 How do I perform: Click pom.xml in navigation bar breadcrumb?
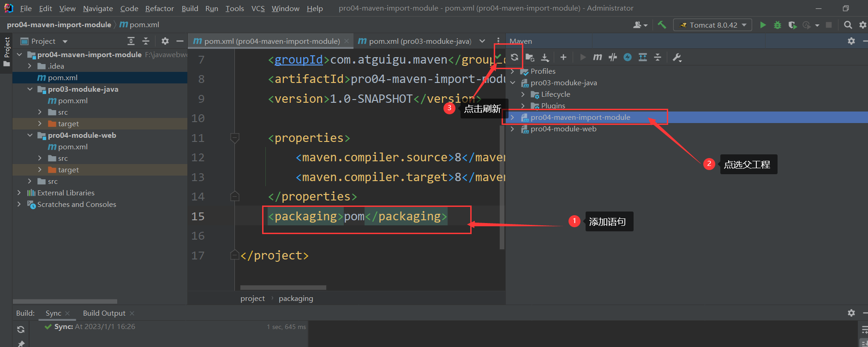click(x=139, y=24)
